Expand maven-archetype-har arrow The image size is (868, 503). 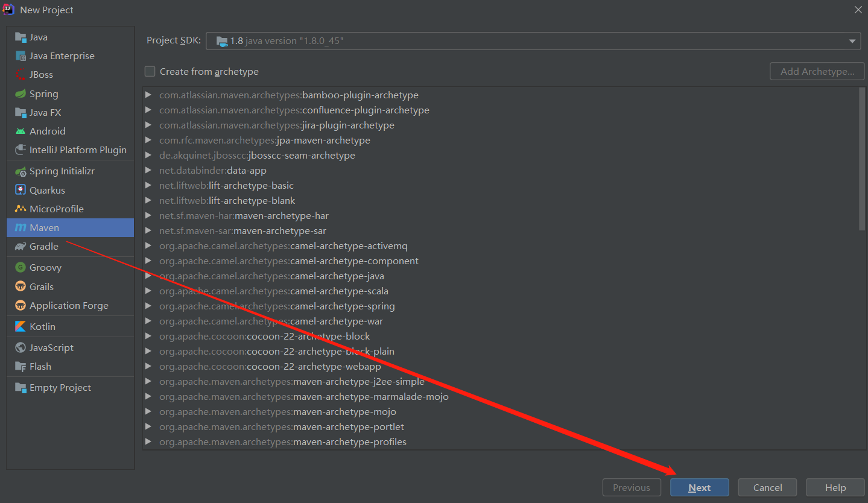tap(148, 215)
